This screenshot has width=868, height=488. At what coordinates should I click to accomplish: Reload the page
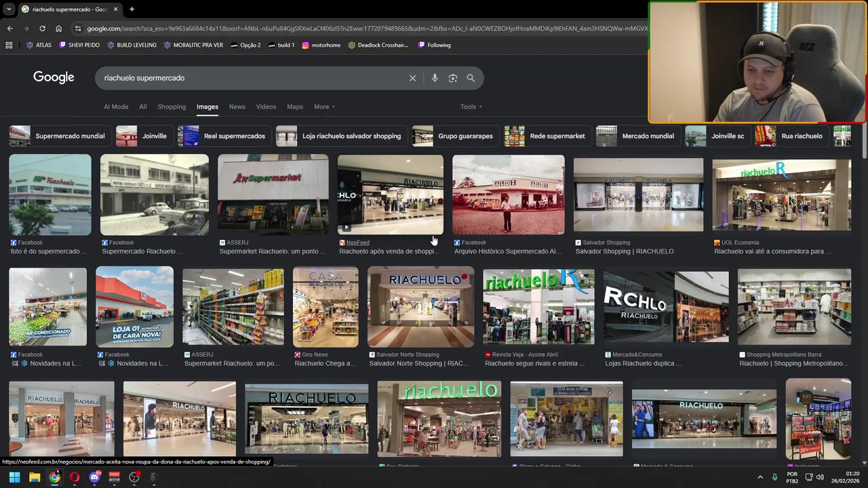[42, 28]
